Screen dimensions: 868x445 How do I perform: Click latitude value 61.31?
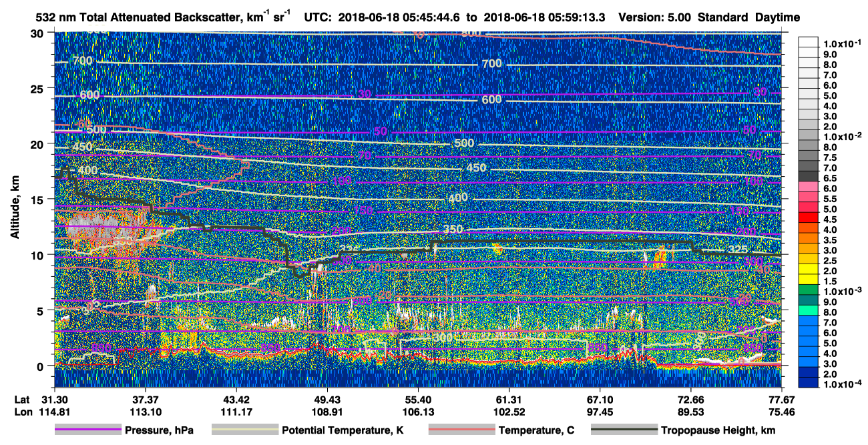coord(509,399)
